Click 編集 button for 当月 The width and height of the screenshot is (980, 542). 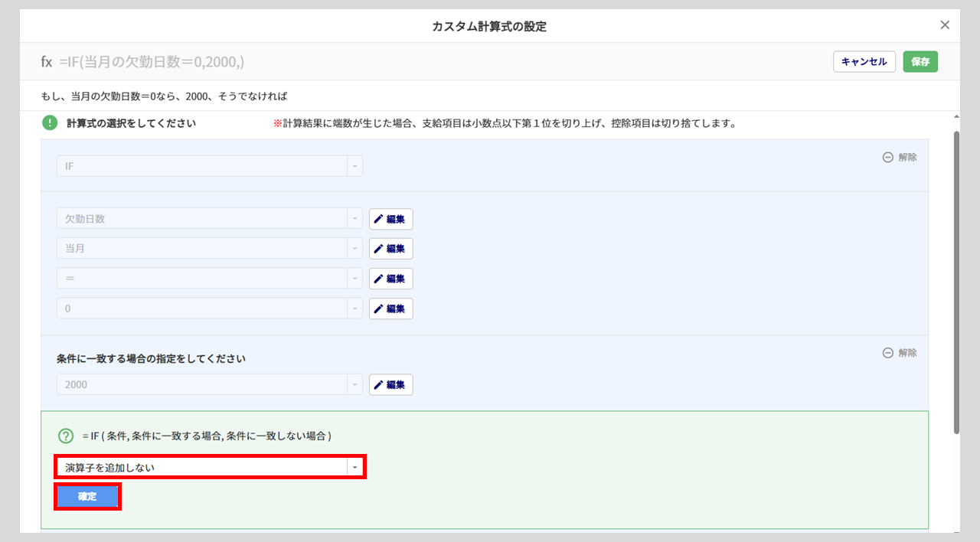point(391,249)
